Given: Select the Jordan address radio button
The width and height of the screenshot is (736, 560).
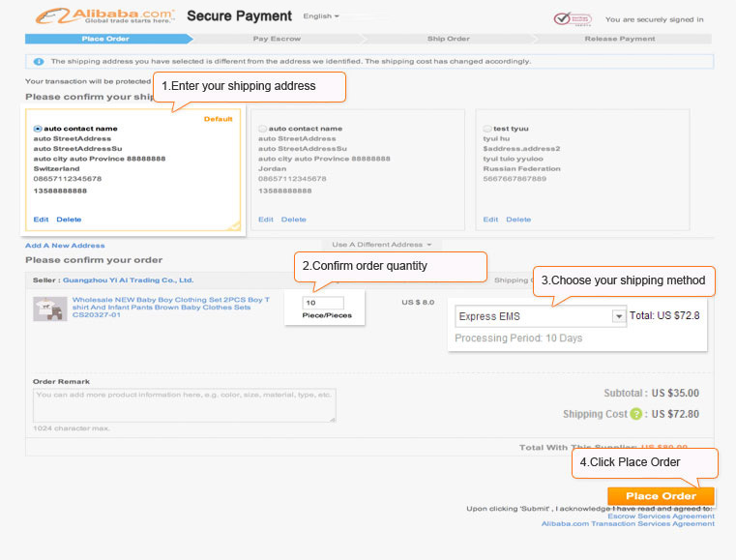Looking at the screenshot, I should [262, 129].
